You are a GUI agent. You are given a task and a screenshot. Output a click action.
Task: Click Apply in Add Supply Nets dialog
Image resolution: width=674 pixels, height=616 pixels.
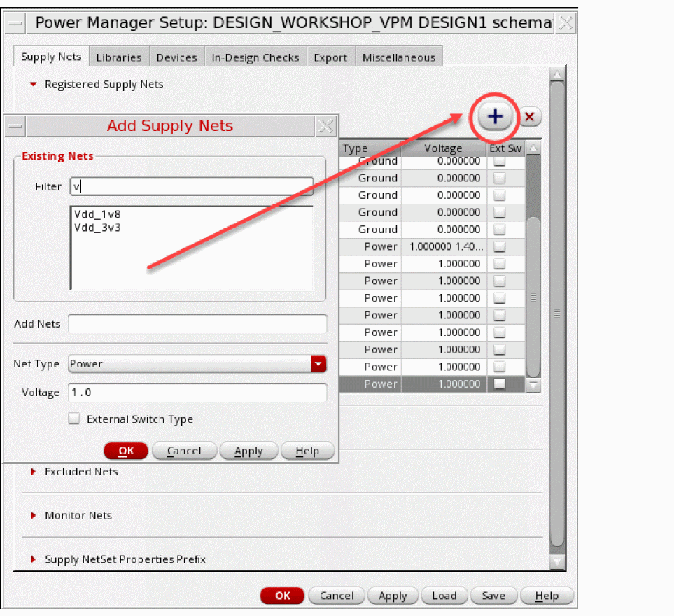248,451
